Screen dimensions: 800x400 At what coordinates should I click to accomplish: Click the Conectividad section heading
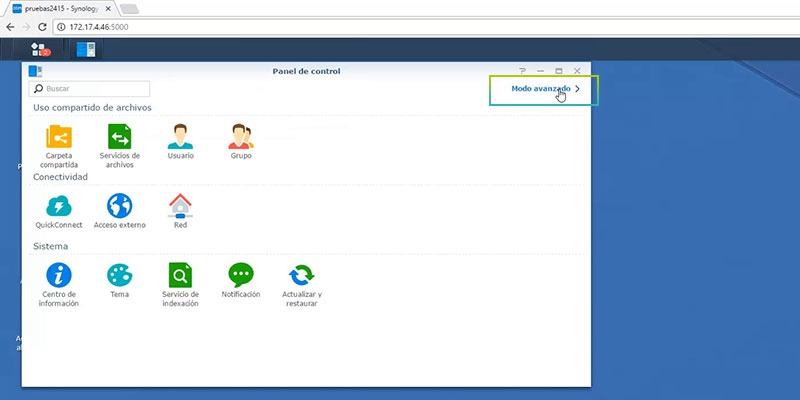(x=60, y=177)
